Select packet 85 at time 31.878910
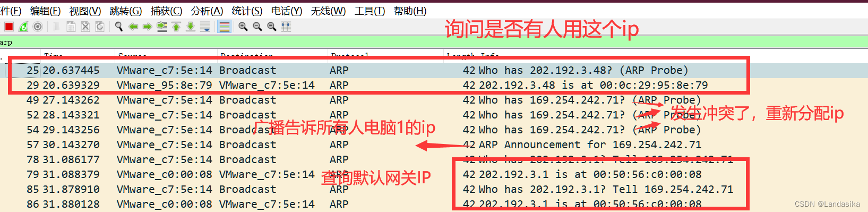The image size is (868, 212). (x=434, y=189)
